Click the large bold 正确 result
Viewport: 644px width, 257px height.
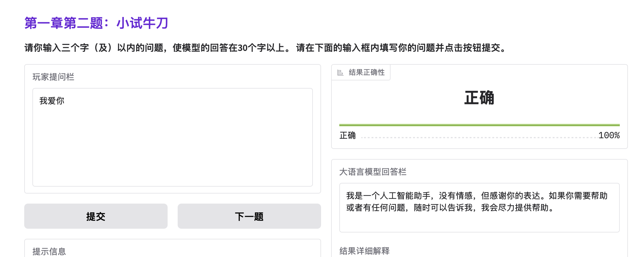479,98
